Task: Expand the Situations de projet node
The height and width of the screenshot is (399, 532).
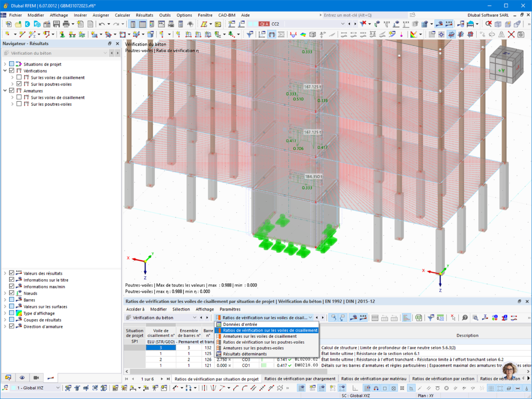Action: point(5,64)
